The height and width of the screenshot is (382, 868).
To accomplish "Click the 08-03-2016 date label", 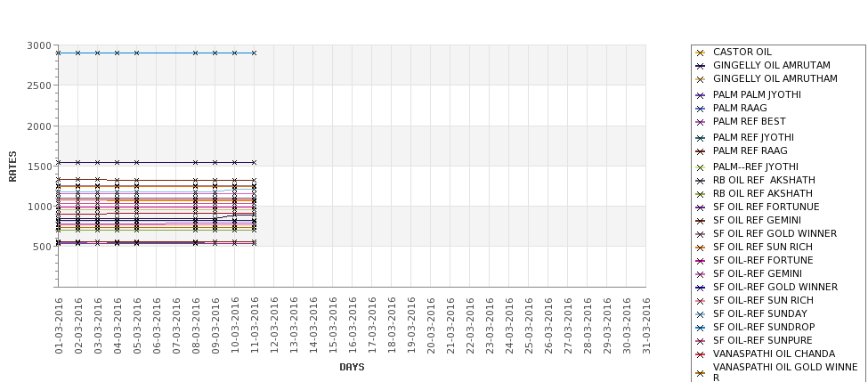I will tap(195, 326).
